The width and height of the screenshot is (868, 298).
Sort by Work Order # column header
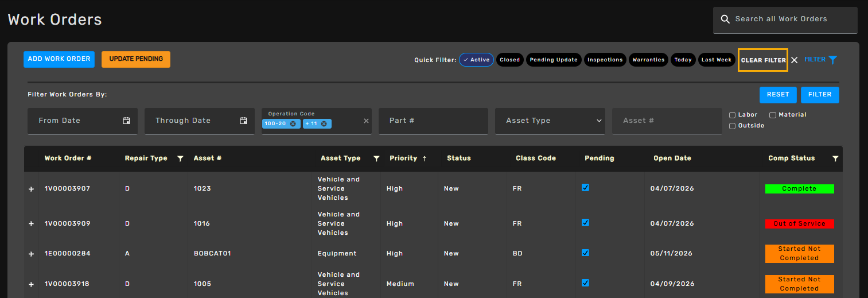point(68,158)
